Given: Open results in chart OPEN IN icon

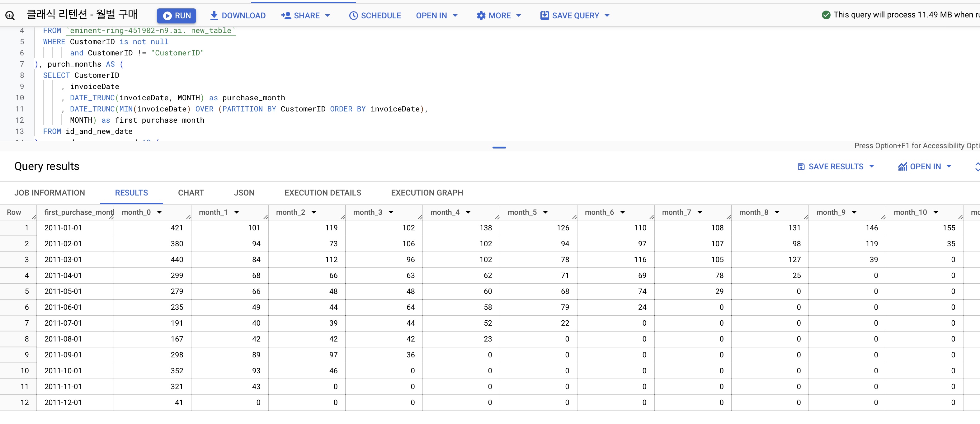Looking at the screenshot, I should pyautogui.click(x=902, y=167).
